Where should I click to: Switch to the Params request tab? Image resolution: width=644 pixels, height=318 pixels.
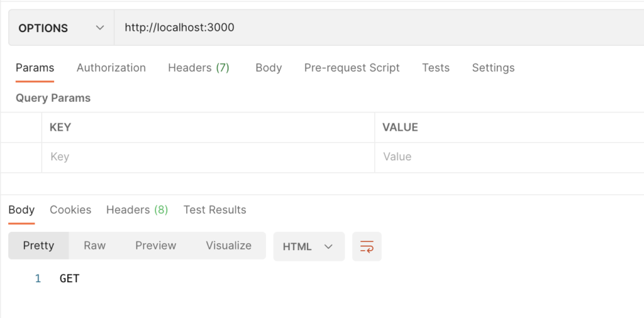point(35,68)
